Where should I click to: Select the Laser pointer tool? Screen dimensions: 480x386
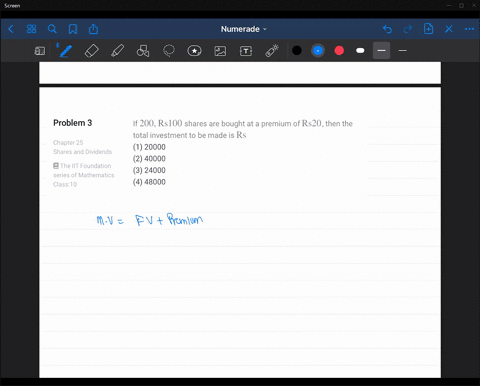point(272,51)
